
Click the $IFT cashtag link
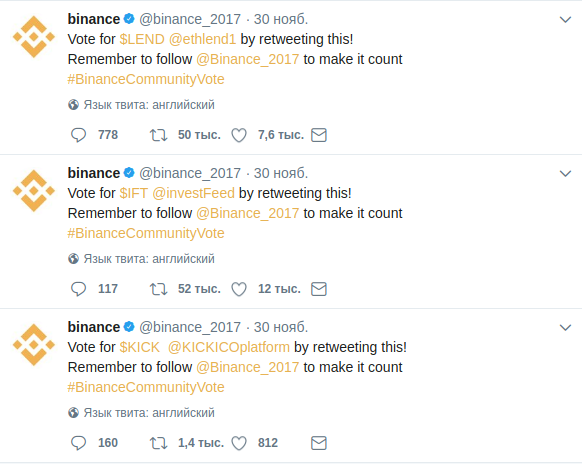134,193
